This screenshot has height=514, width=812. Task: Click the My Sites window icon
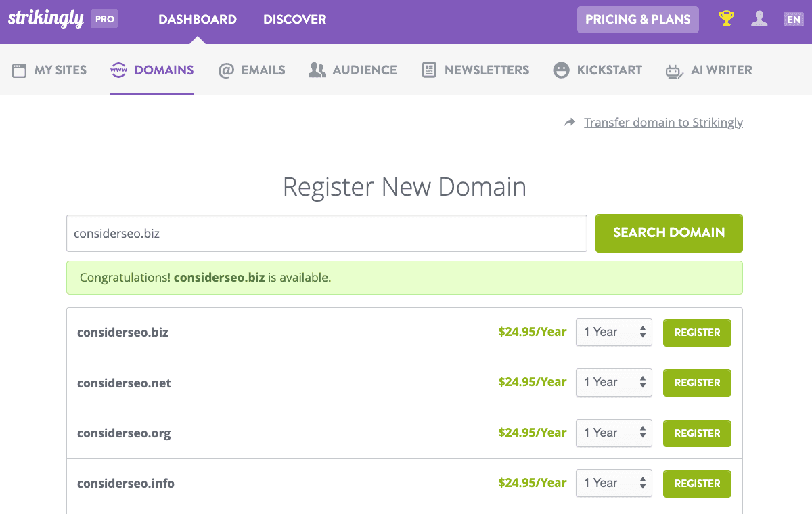[x=19, y=70]
